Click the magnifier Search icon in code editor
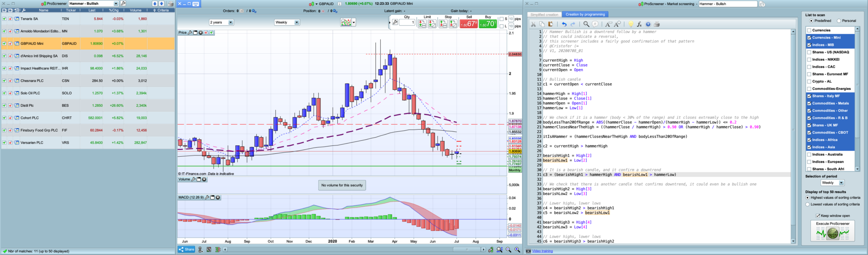The width and height of the screenshot is (868, 255). tap(586, 24)
